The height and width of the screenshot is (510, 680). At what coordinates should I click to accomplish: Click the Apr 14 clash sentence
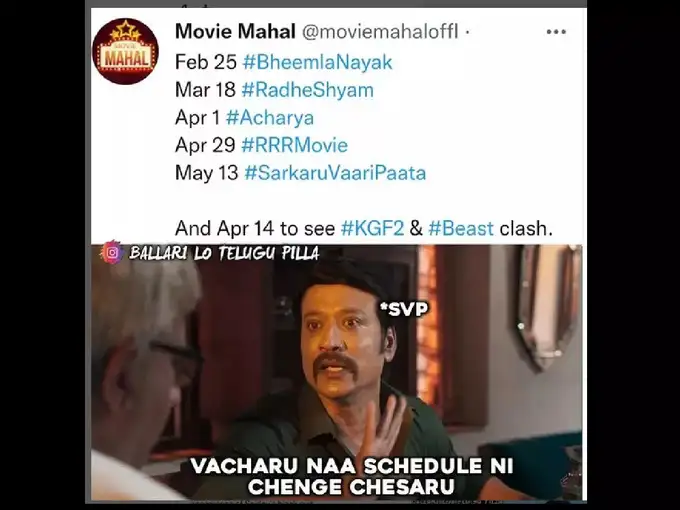[364, 228]
